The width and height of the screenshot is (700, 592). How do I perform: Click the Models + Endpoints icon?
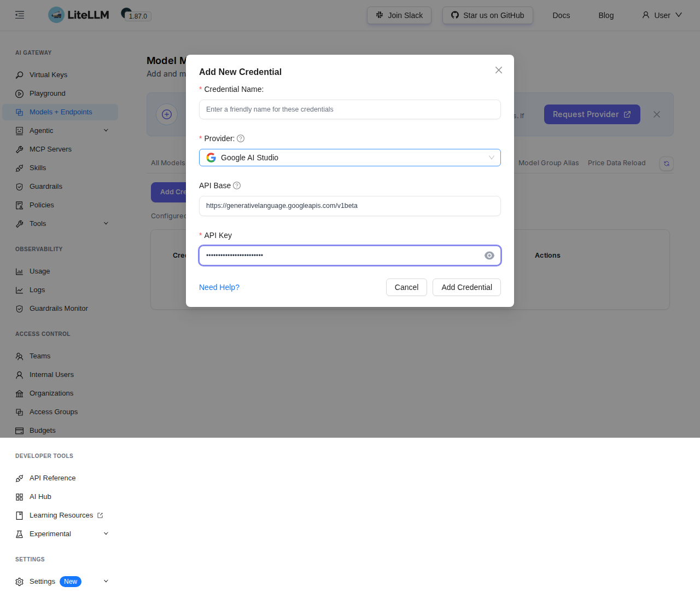(20, 112)
